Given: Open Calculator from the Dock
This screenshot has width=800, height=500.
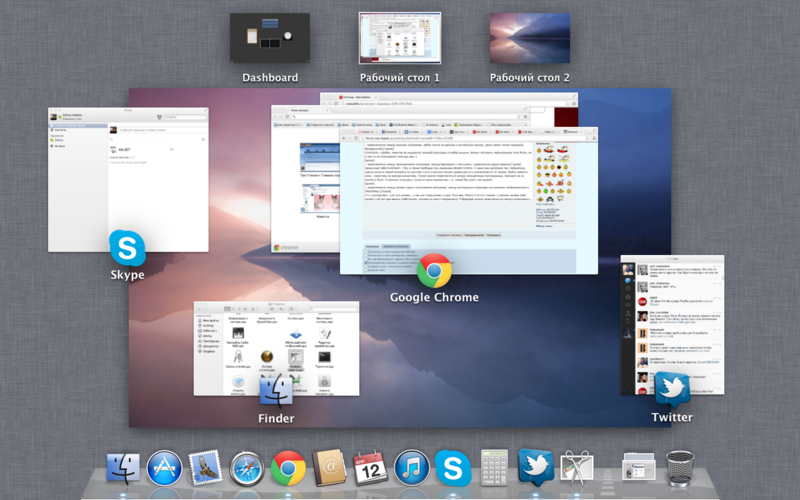Looking at the screenshot, I should (494, 467).
